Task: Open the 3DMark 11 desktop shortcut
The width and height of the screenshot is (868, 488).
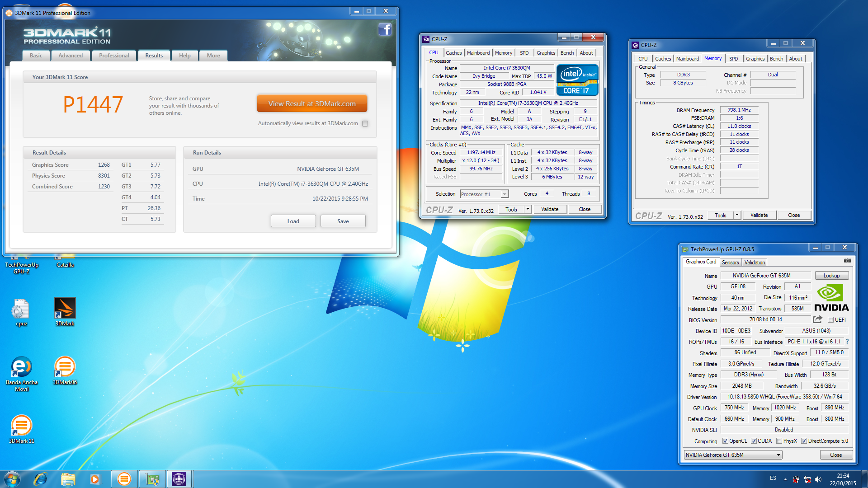Action: point(21,429)
